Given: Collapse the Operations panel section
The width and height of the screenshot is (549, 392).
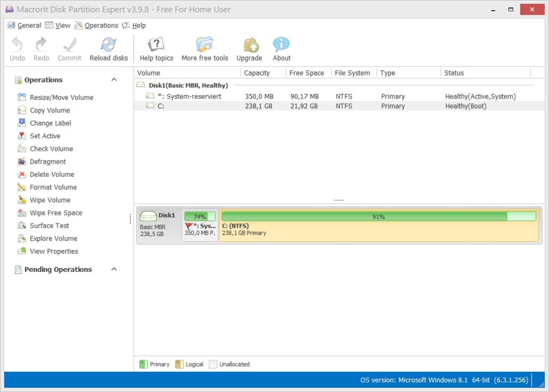Looking at the screenshot, I should 114,80.
